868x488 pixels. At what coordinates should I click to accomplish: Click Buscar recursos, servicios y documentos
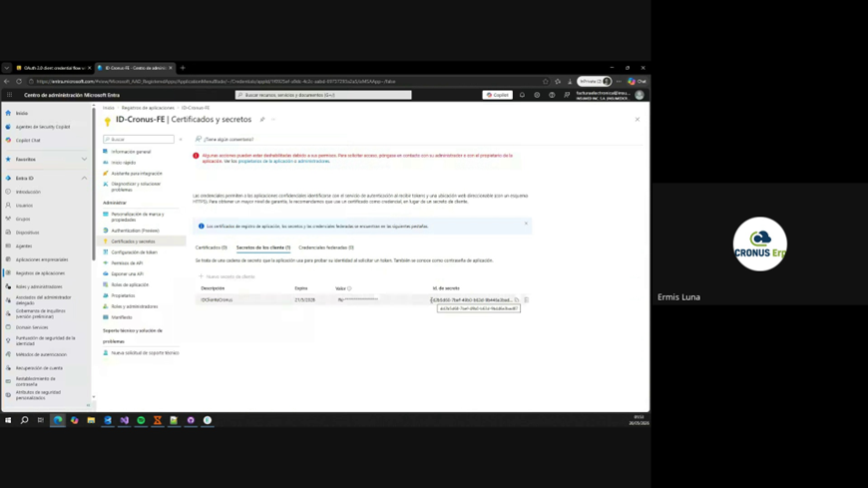[x=323, y=95]
